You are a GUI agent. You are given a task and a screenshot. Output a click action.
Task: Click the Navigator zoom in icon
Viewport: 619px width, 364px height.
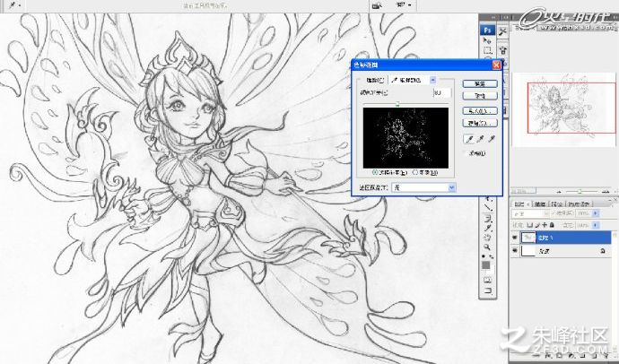pyautogui.click(x=606, y=192)
